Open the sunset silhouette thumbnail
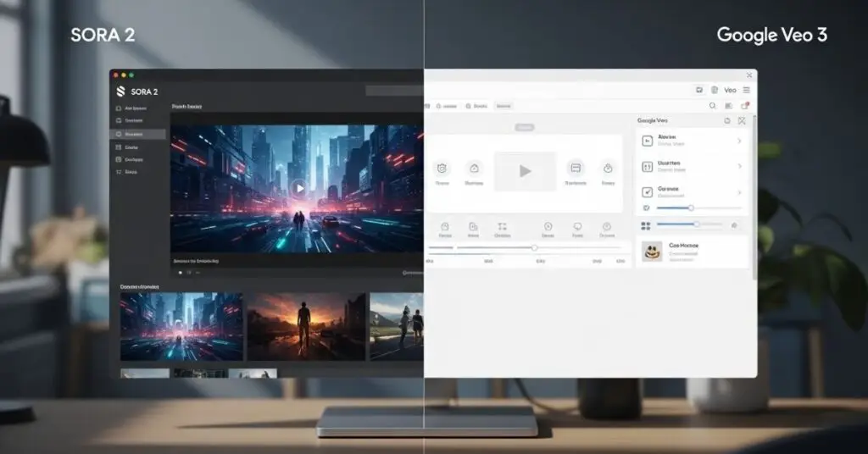The image size is (868, 454). coord(306,327)
